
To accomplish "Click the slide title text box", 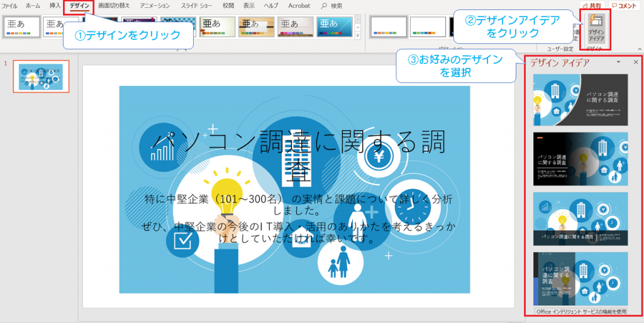I will tap(298, 153).
